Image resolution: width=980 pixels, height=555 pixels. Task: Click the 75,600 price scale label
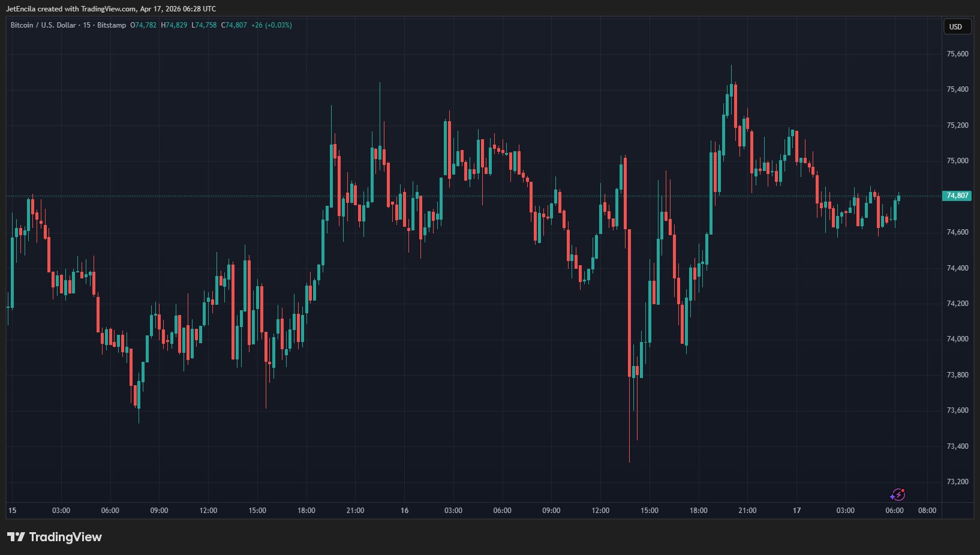click(957, 54)
